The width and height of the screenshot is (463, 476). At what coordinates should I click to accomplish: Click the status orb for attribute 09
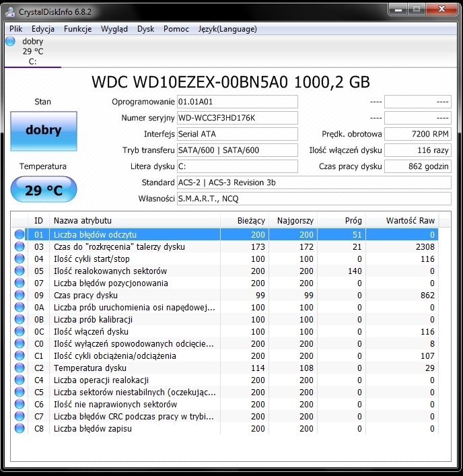pyautogui.click(x=20, y=295)
